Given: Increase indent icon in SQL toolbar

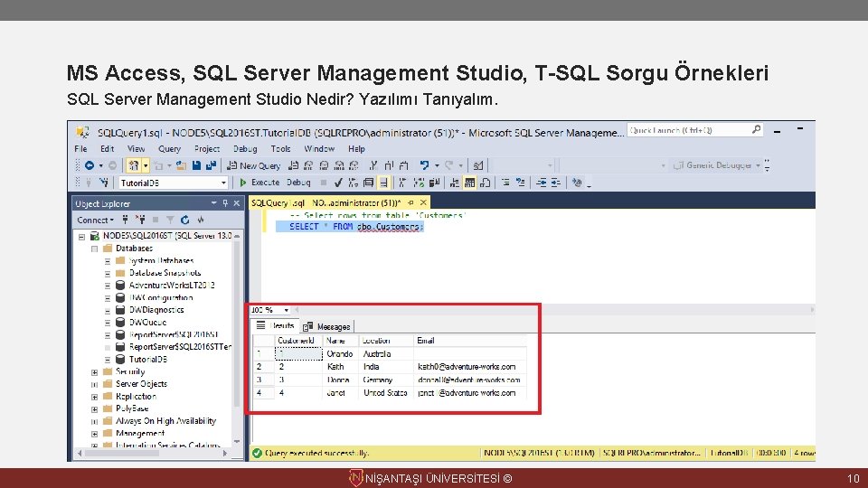Looking at the screenshot, I should click(556, 183).
